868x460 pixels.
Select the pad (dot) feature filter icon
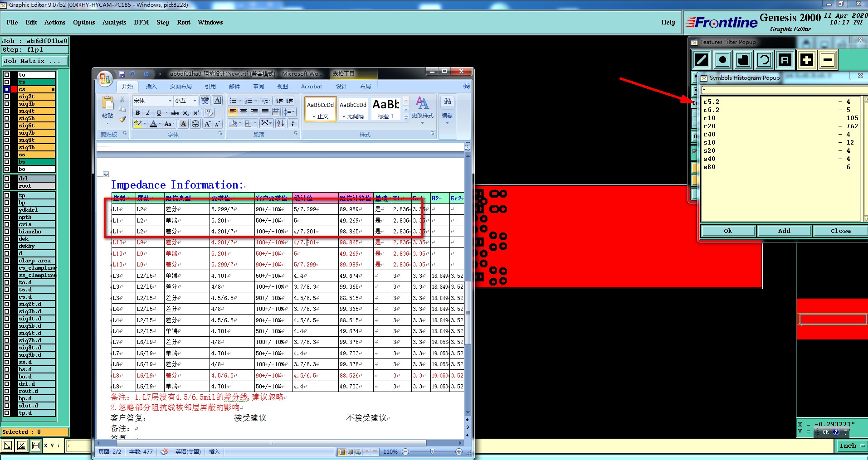click(722, 60)
